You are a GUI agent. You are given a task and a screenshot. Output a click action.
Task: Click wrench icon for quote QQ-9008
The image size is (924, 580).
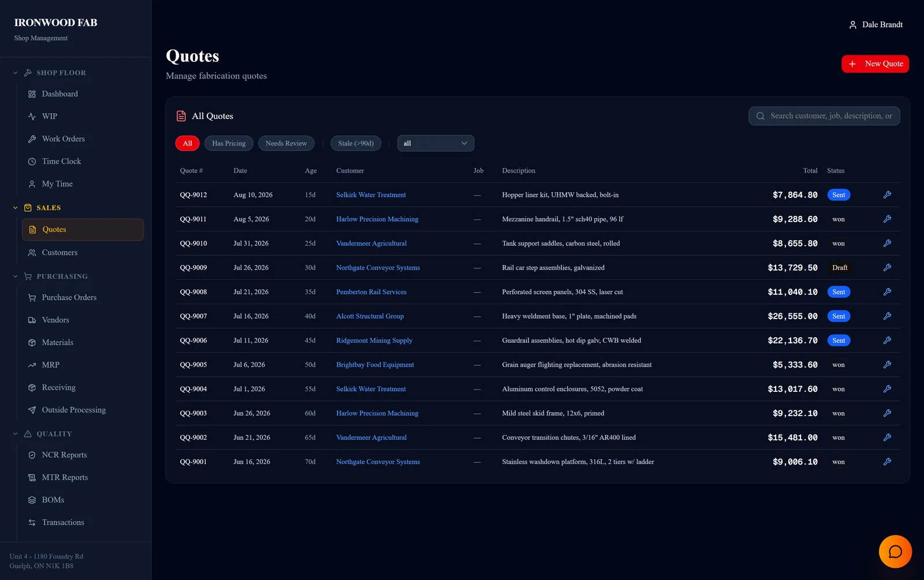click(887, 292)
